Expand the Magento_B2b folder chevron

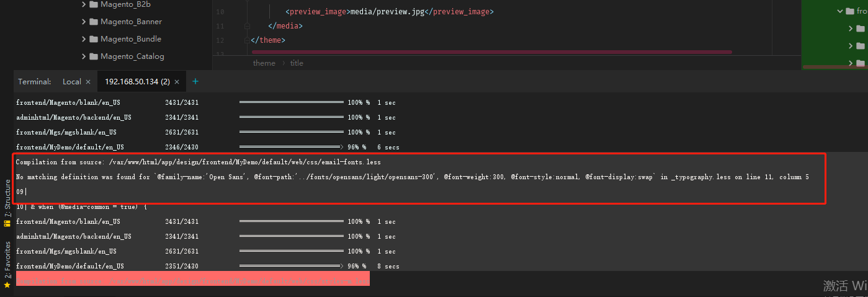point(84,5)
